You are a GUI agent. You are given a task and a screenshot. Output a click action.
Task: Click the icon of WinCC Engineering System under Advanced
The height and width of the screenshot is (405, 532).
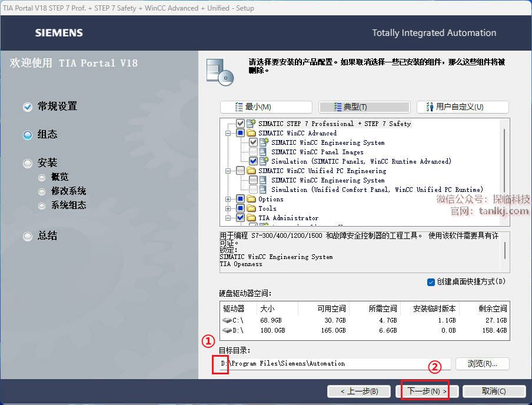click(x=264, y=142)
